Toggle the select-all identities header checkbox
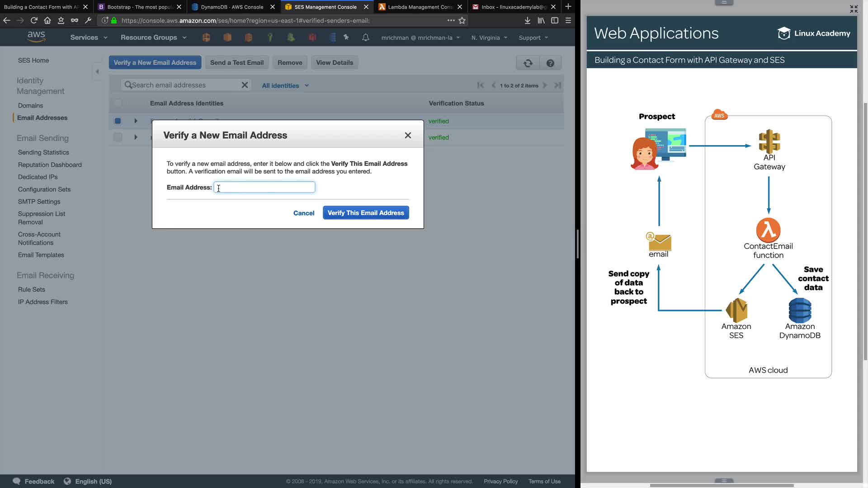868x488 pixels. (x=118, y=103)
